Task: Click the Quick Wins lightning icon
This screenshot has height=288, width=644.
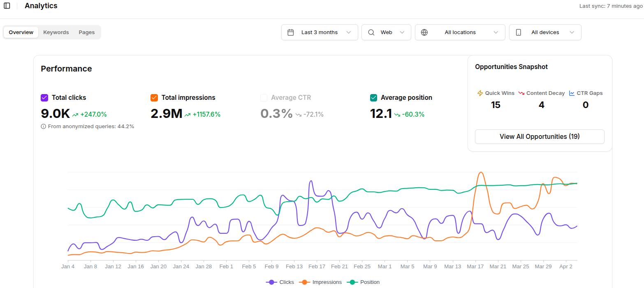Action: 480,93
